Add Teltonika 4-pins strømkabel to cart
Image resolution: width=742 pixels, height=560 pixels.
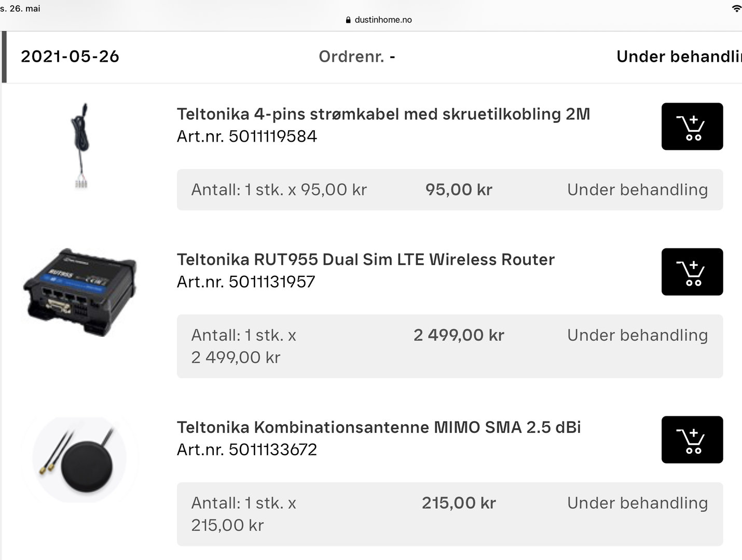692,127
